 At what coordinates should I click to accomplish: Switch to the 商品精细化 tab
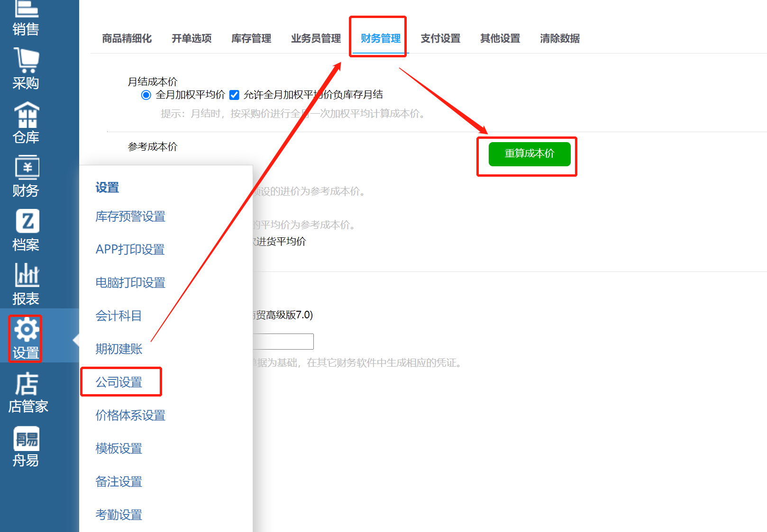[x=127, y=38]
